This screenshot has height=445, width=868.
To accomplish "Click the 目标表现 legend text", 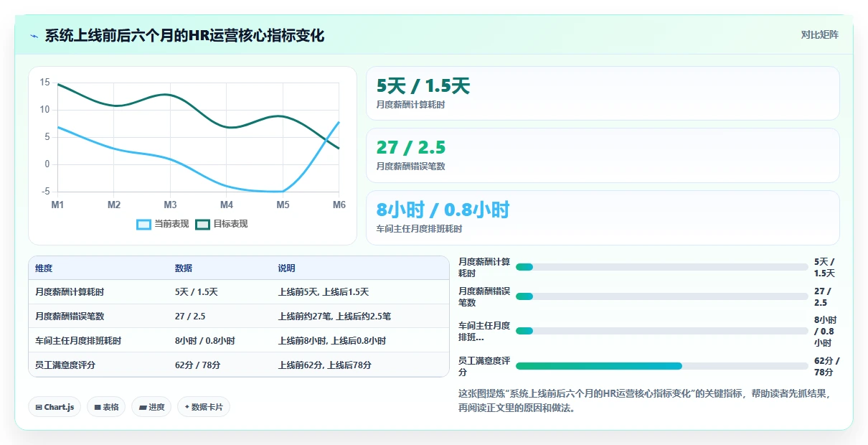I will [230, 224].
